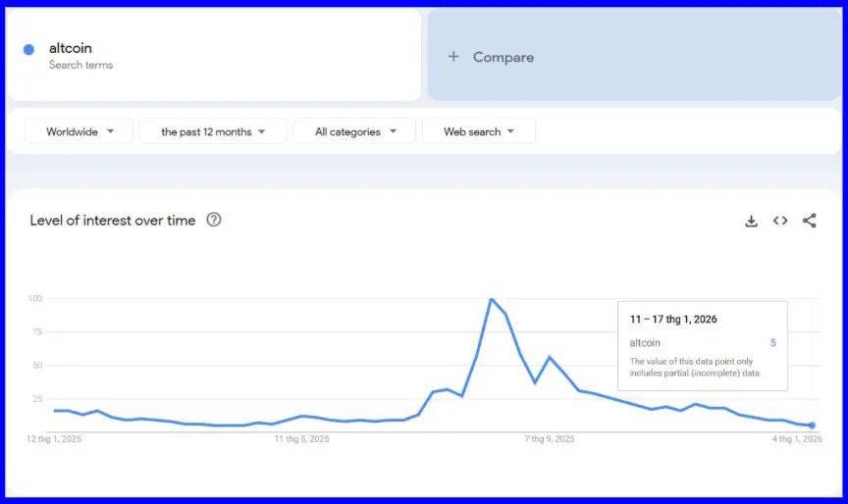Click the second smaller peak on the line
This screenshot has width=848, height=504.
click(x=549, y=357)
